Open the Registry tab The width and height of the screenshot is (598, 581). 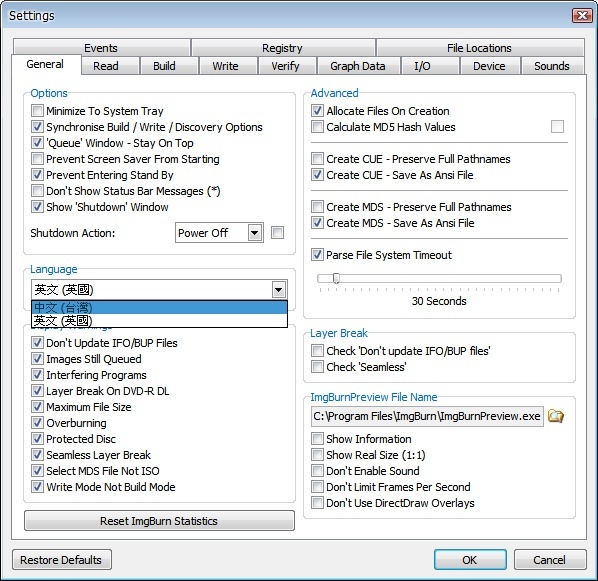(x=283, y=48)
